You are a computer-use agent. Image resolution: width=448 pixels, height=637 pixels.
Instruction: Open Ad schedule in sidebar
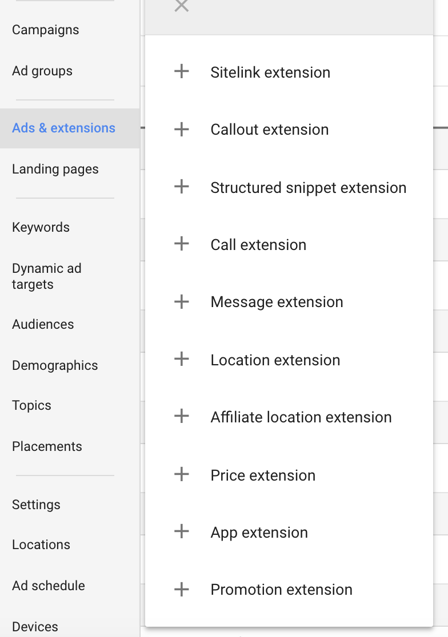tap(48, 585)
